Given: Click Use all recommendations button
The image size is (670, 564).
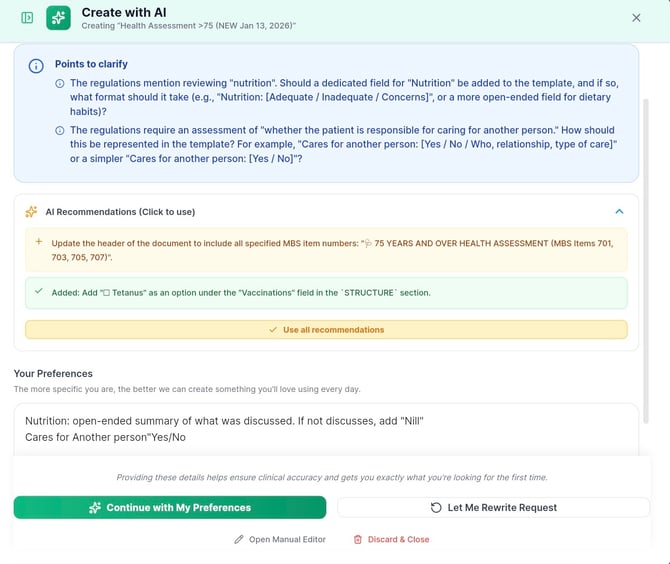Looking at the screenshot, I should [326, 329].
